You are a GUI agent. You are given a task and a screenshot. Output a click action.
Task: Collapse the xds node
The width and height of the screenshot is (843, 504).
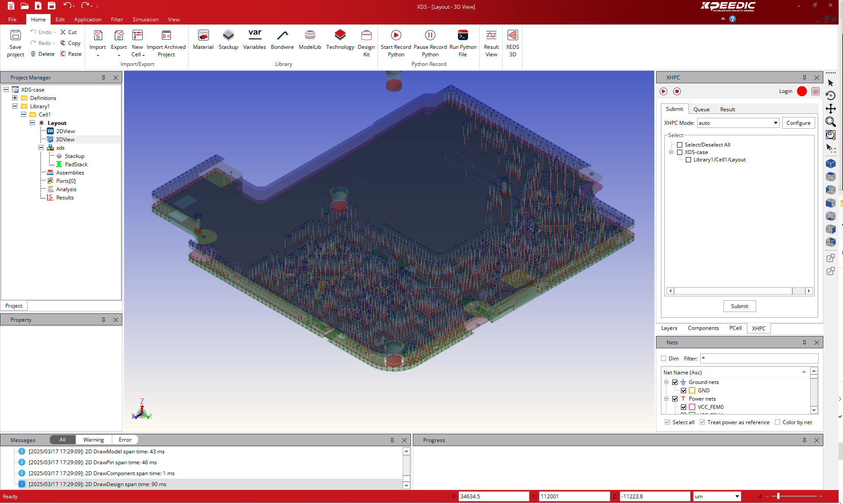[41, 147]
